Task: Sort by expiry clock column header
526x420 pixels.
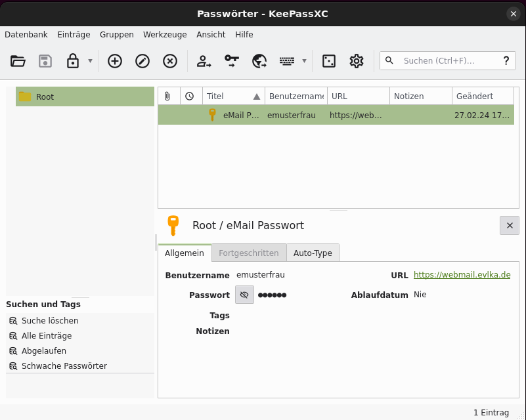Action: click(x=191, y=96)
